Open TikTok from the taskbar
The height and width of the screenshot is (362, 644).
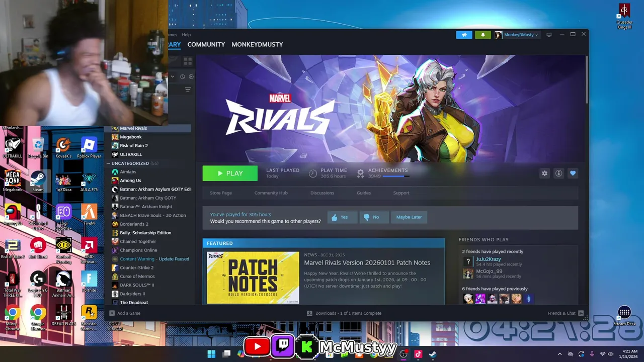(418, 354)
